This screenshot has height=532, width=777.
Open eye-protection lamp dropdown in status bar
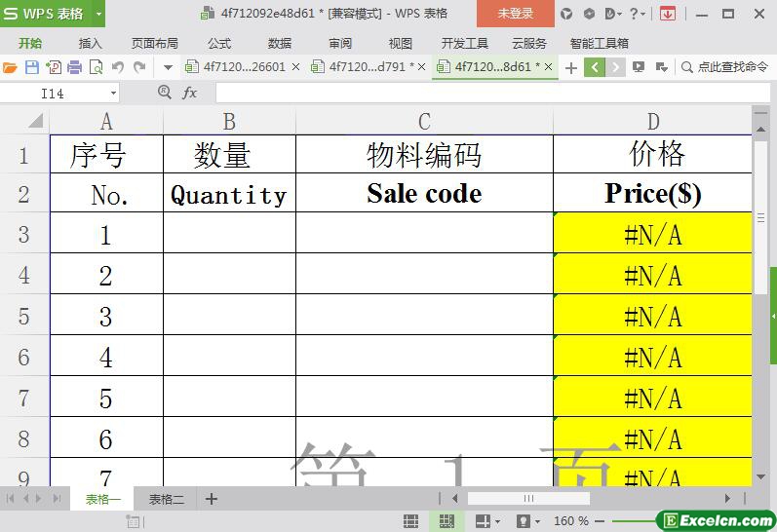[x=527, y=521]
